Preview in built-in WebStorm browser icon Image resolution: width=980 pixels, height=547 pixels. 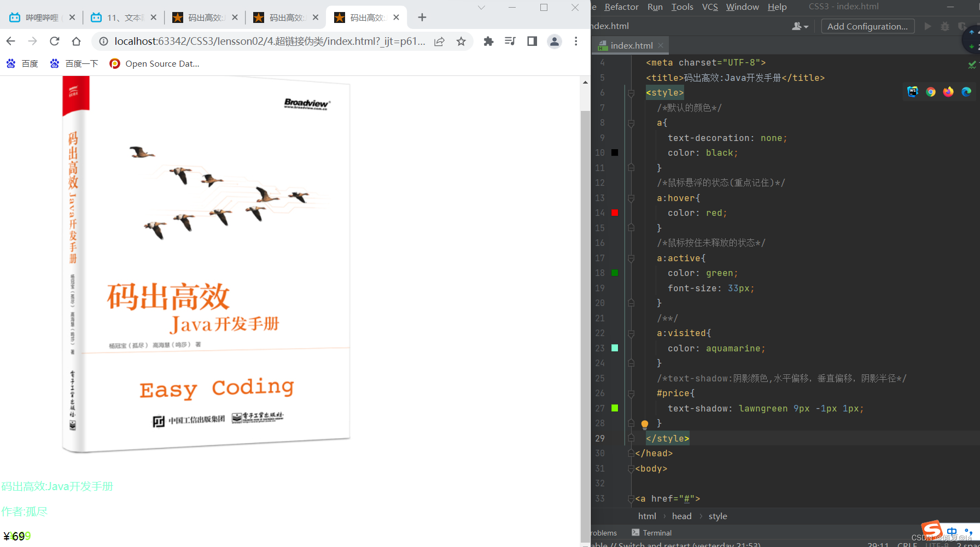coord(913,92)
